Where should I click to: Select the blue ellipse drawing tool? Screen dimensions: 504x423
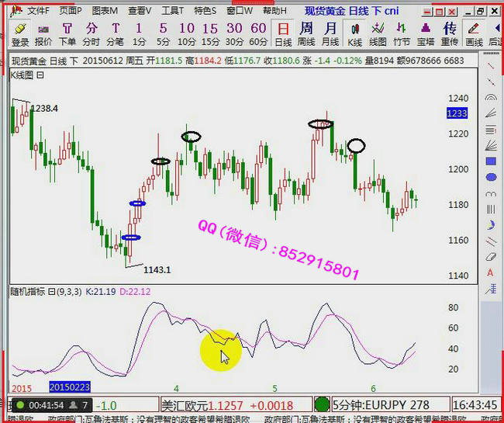point(490,177)
